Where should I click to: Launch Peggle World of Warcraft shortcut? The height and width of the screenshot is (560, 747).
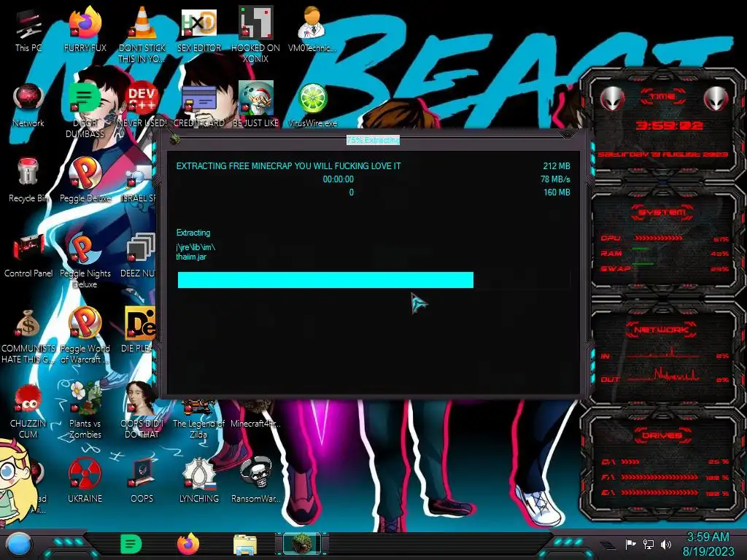(x=85, y=335)
